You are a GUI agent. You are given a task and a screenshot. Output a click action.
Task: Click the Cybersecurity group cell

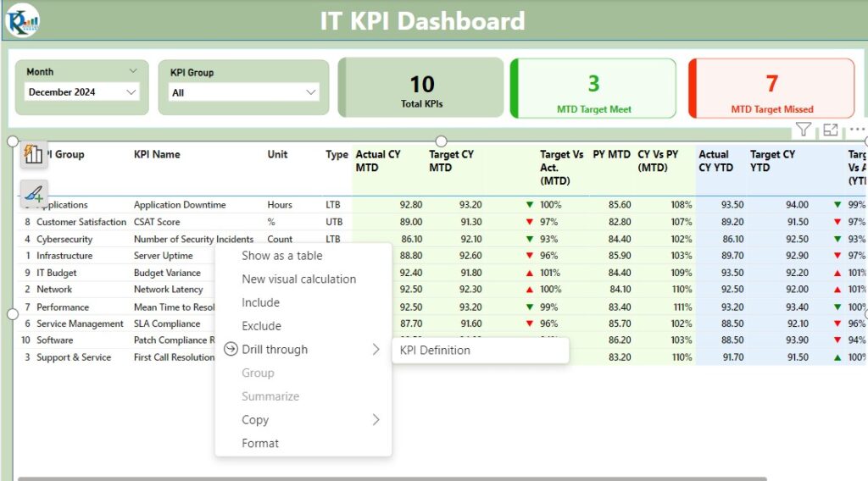point(64,239)
